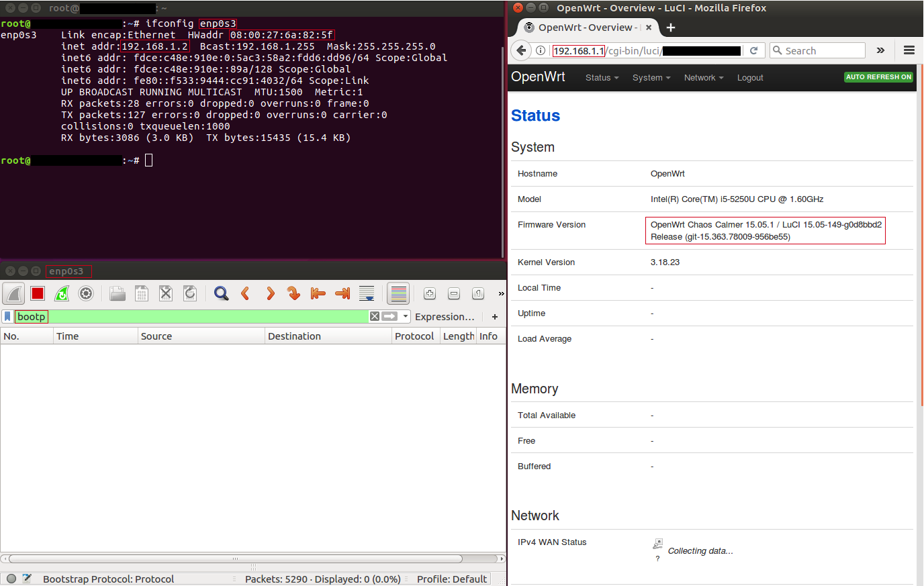Show more Wireshark toolbar items
Screen dimensions: 924x586
[x=501, y=293]
